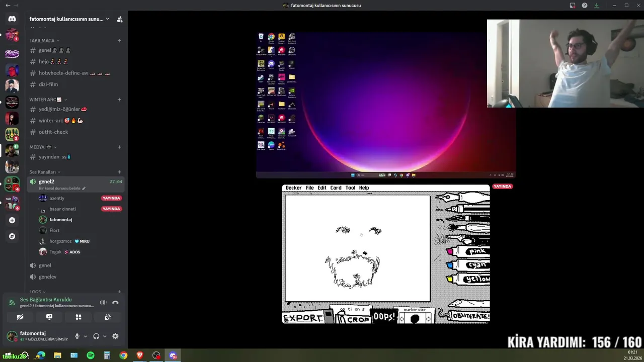Open Brave browser from the taskbar

(140, 355)
